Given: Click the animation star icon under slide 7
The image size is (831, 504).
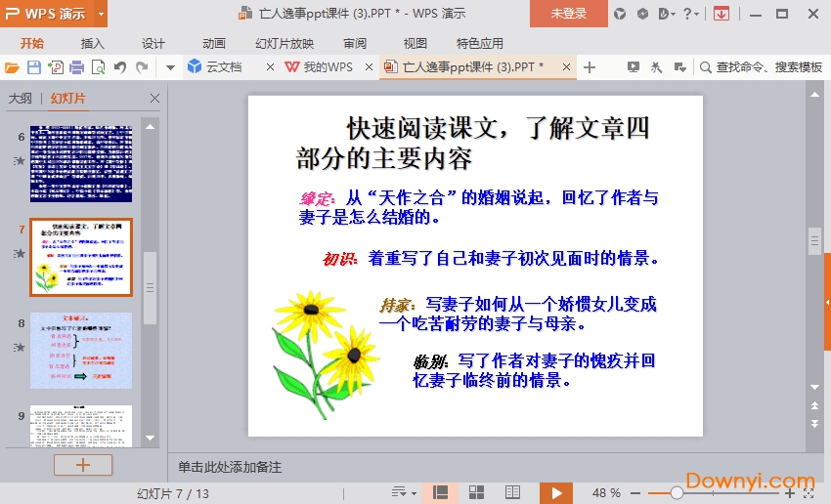Looking at the screenshot, I should click(20, 254).
